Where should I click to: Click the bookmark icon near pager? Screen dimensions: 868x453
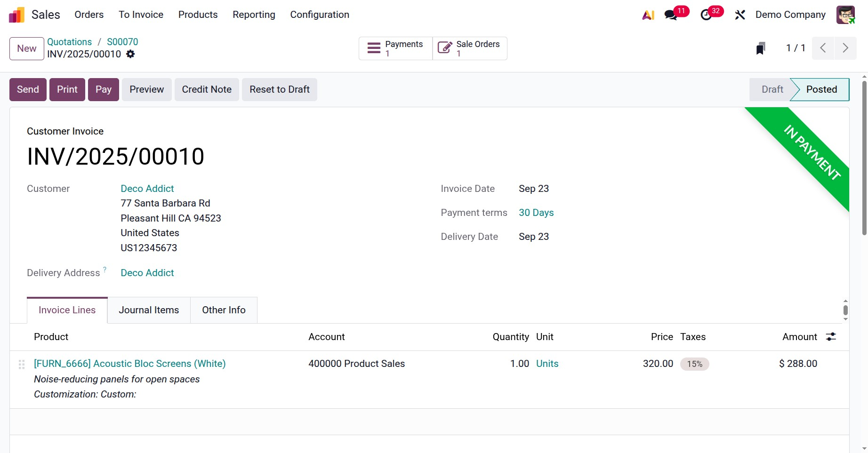pyautogui.click(x=761, y=48)
